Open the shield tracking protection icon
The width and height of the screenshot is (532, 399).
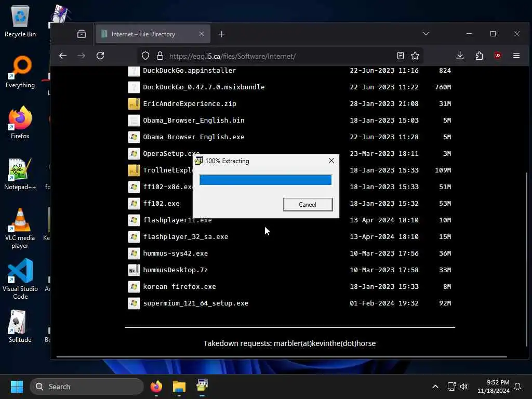click(145, 56)
